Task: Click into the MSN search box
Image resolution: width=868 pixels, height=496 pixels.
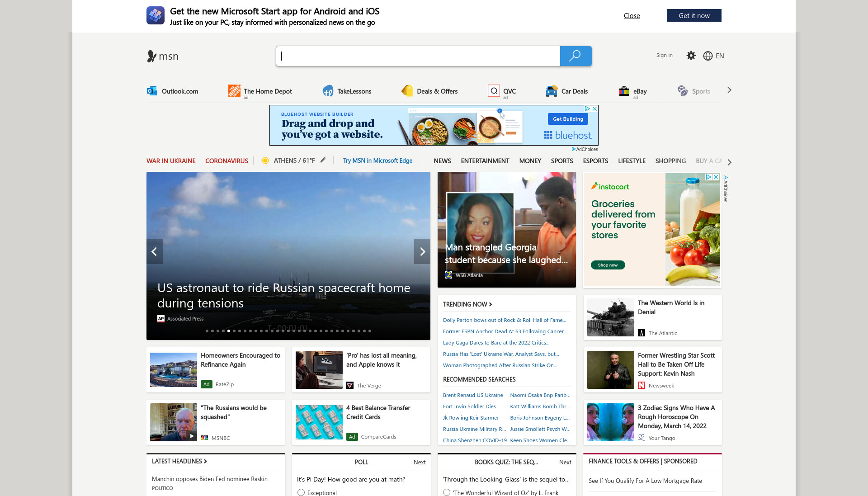Action: tap(418, 56)
